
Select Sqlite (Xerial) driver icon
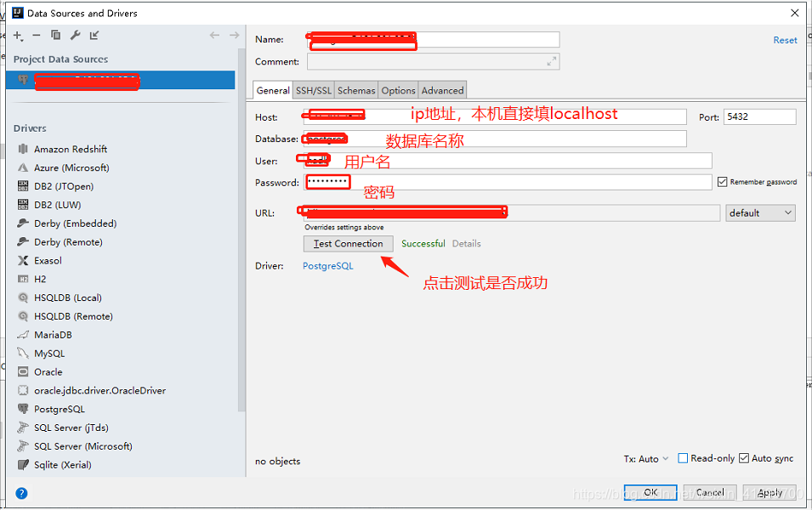pyautogui.click(x=23, y=465)
